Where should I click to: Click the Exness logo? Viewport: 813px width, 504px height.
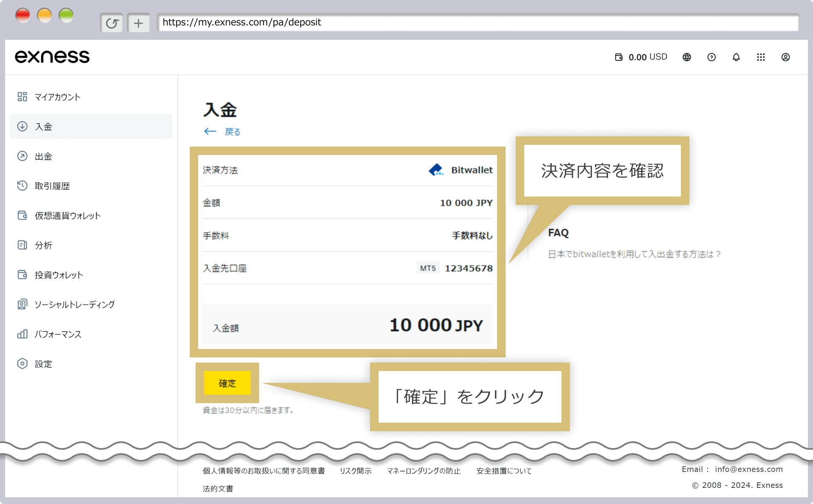point(52,57)
